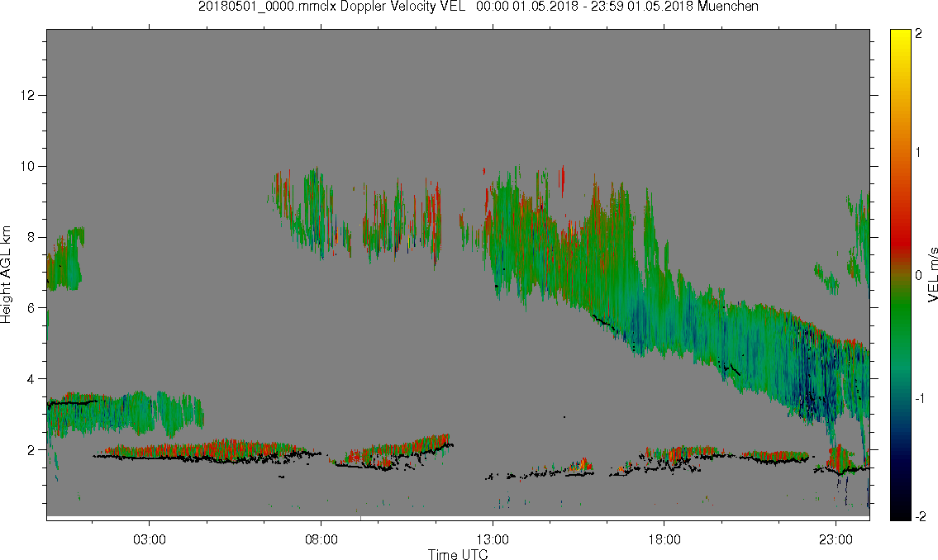Click the 08:00 time tick label
The image size is (938, 560).
(x=321, y=539)
